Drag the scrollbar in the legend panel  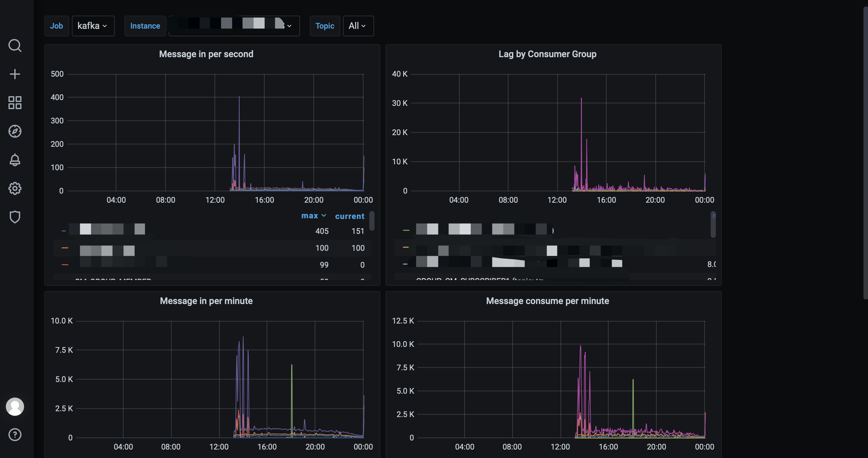click(372, 223)
